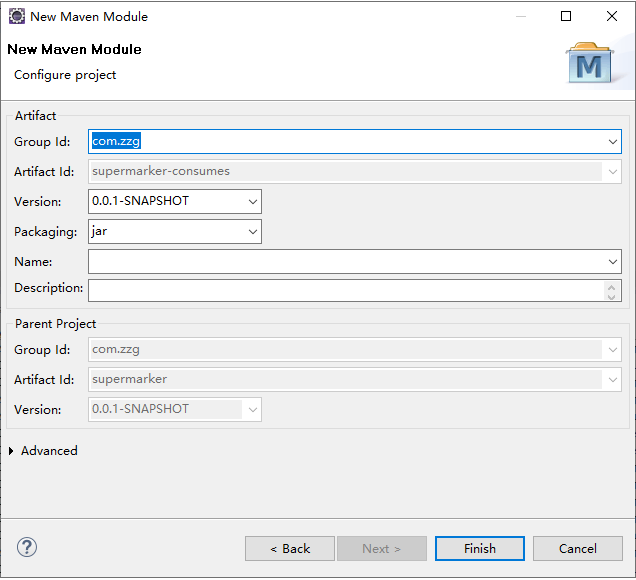Click the 'Description:' label
This screenshot has width=636, height=580.
(x=48, y=288)
